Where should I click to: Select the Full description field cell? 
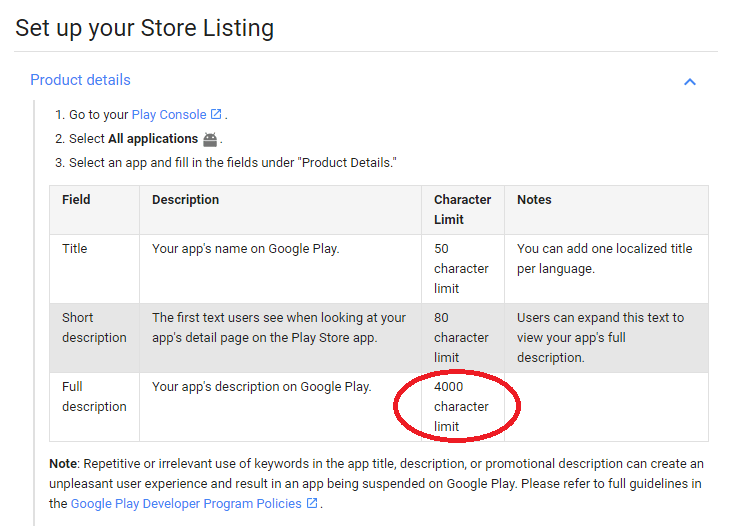pyautogui.click(x=94, y=397)
